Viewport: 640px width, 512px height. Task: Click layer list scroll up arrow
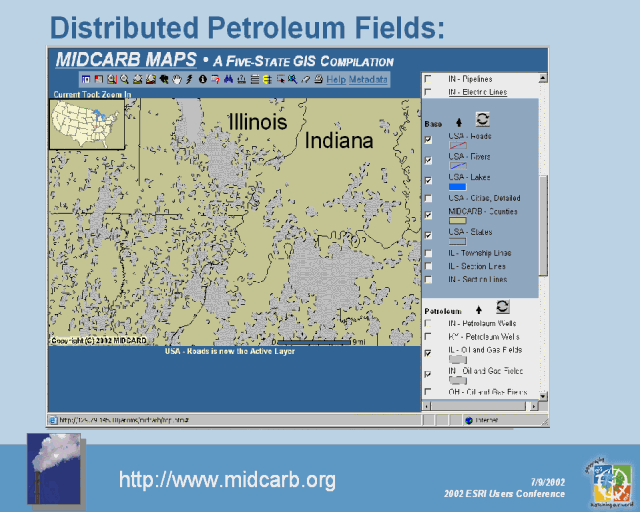(x=543, y=78)
